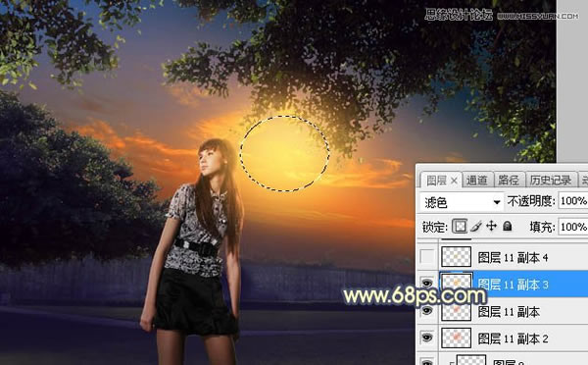Toggle eye icon of 图层 11 副本
Image resolution: width=588 pixels, height=365 pixels.
pos(426,311)
